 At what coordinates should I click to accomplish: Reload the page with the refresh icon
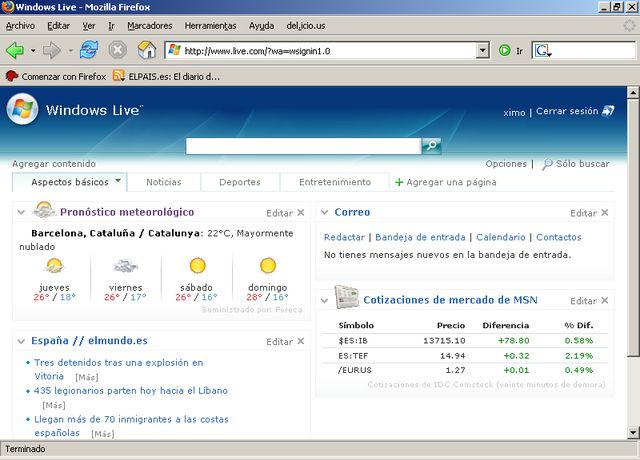pos(89,50)
